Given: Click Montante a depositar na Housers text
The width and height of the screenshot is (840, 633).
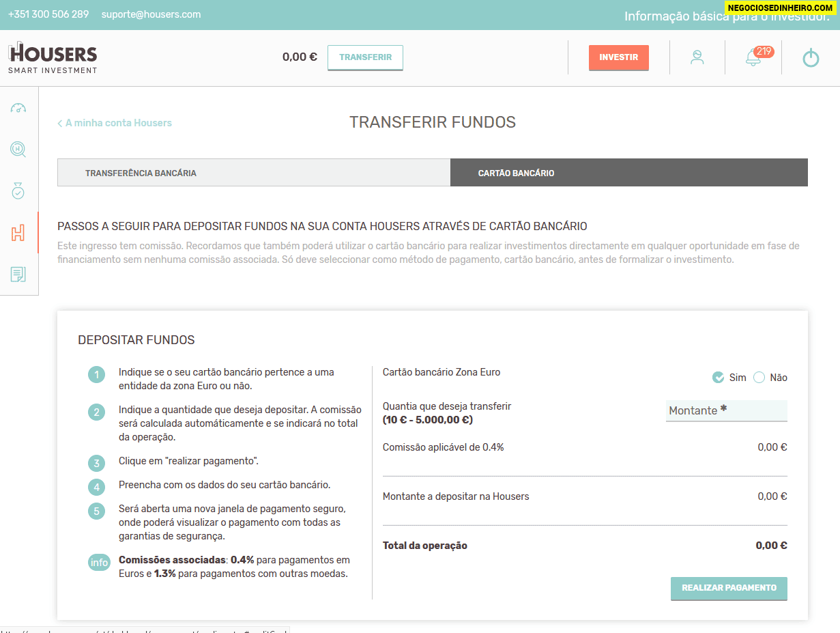Looking at the screenshot, I should 456,496.
